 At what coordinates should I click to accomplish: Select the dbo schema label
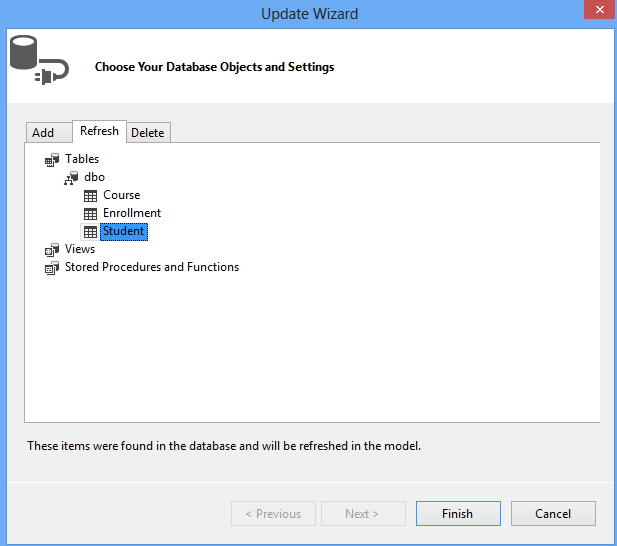94,177
